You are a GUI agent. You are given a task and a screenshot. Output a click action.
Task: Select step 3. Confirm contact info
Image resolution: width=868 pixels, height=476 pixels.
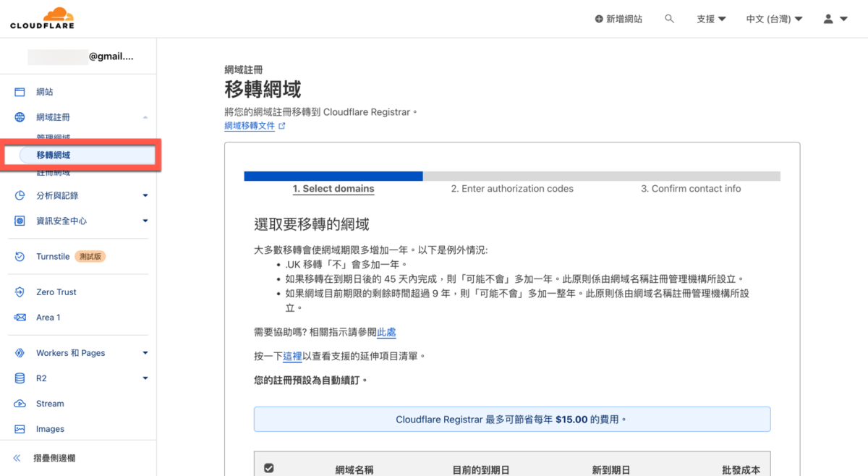point(691,188)
